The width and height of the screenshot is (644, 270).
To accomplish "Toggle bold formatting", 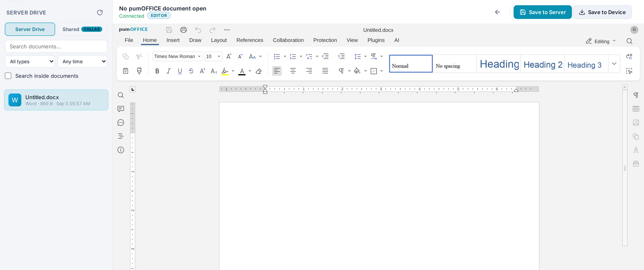I will pyautogui.click(x=157, y=71).
